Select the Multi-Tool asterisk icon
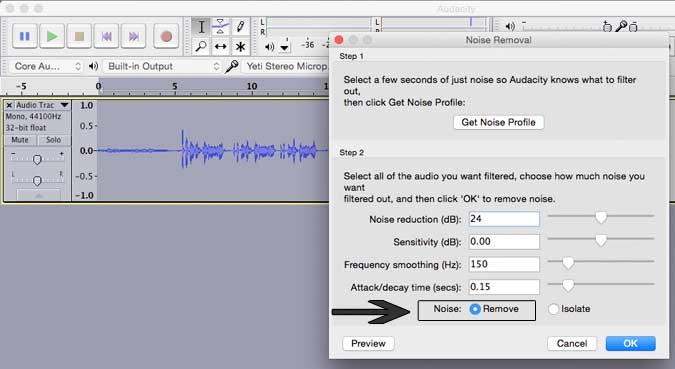The image size is (675, 369). click(240, 46)
